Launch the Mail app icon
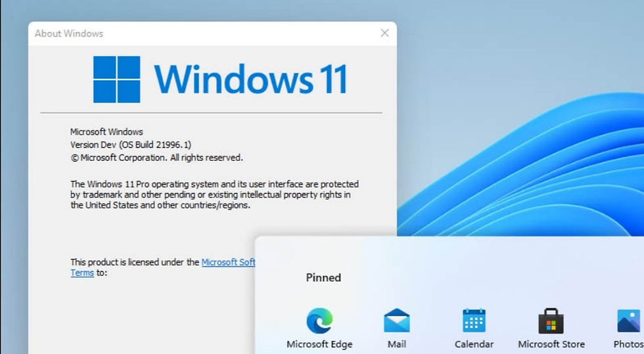 click(397, 321)
